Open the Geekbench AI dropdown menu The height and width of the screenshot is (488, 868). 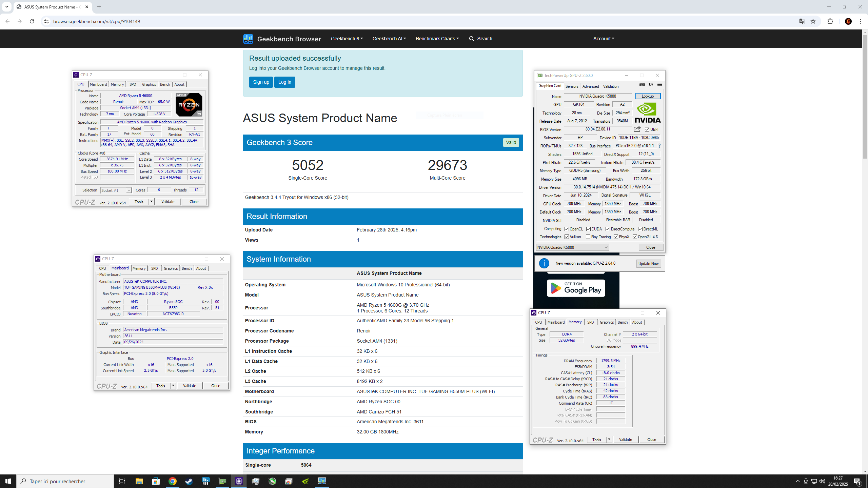tap(389, 39)
